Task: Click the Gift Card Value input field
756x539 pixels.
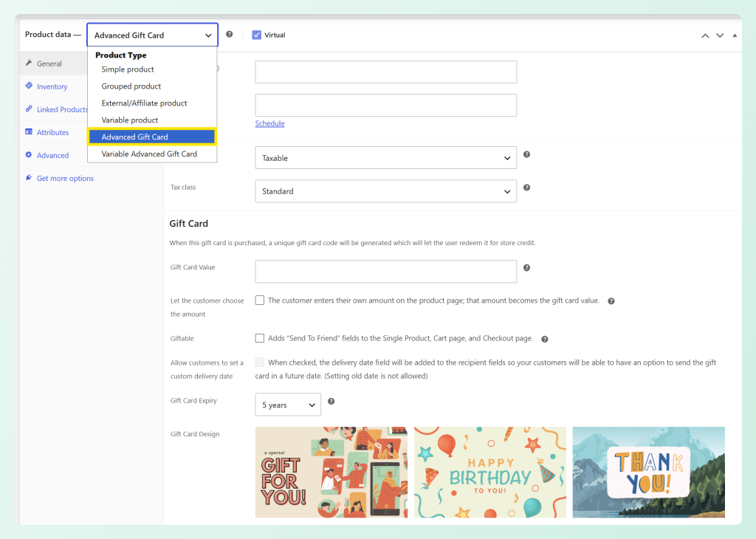Action: (385, 272)
